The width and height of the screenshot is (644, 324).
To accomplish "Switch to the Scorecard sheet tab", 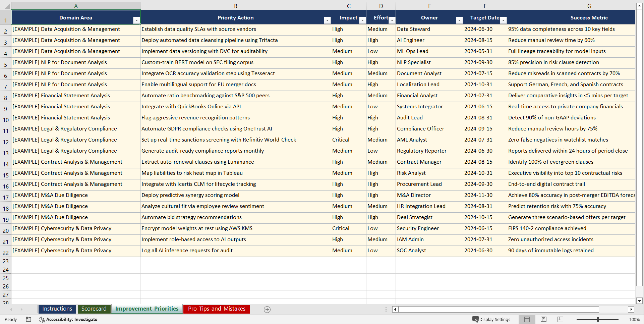I will coord(94,309).
